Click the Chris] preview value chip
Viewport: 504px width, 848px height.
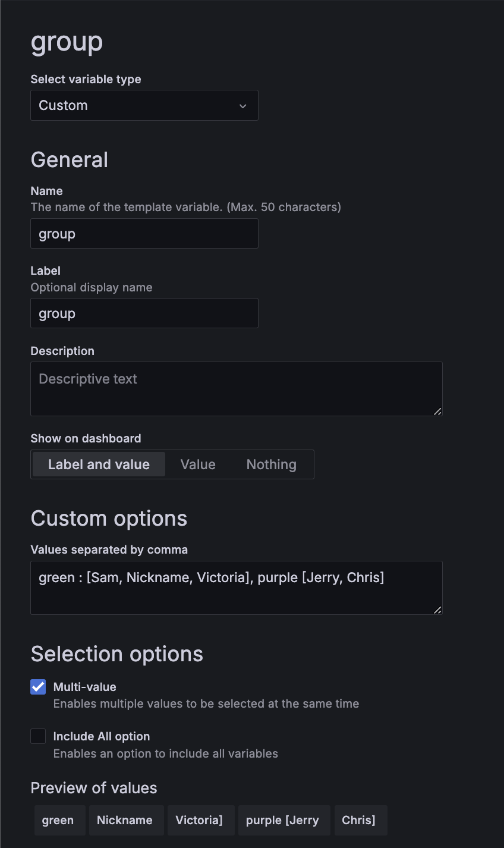click(x=358, y=820)
